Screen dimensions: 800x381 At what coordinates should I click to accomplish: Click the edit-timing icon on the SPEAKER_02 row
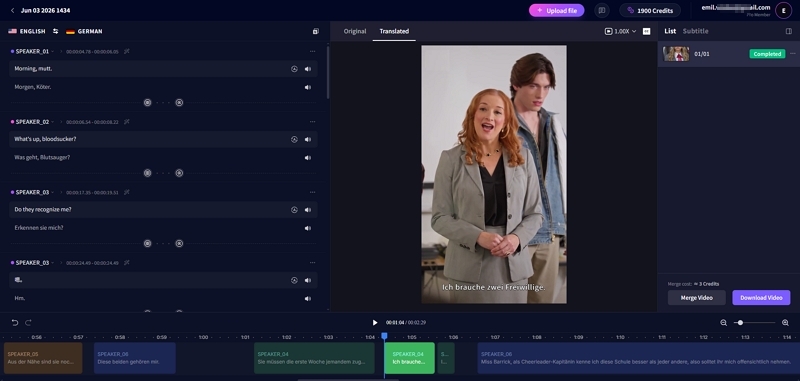click(127, 121)
